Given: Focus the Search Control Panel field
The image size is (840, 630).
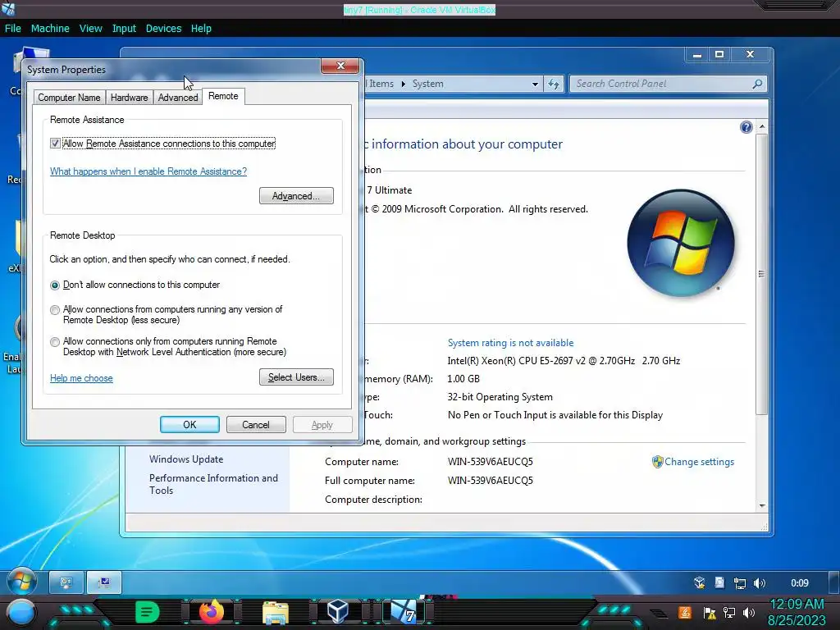Looking at the screenshot, I should [668, 84].
